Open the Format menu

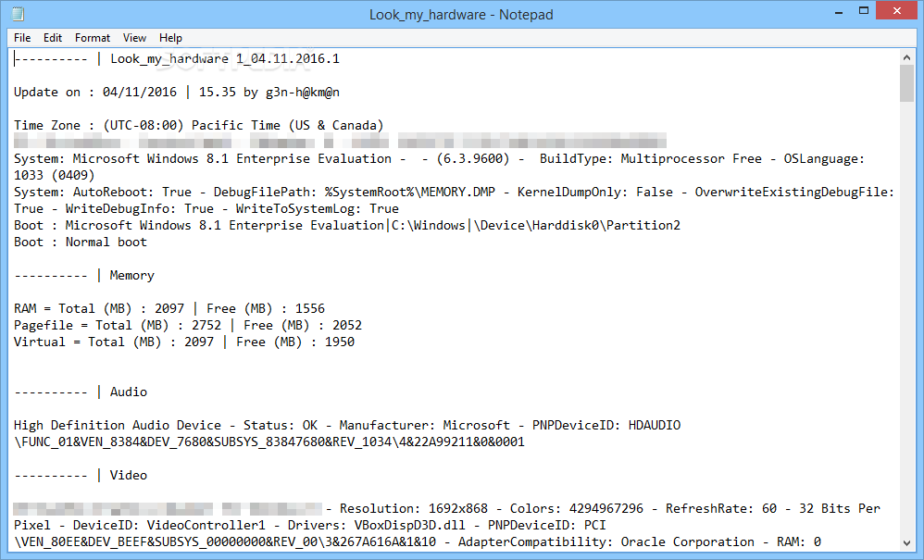point(93,38)
